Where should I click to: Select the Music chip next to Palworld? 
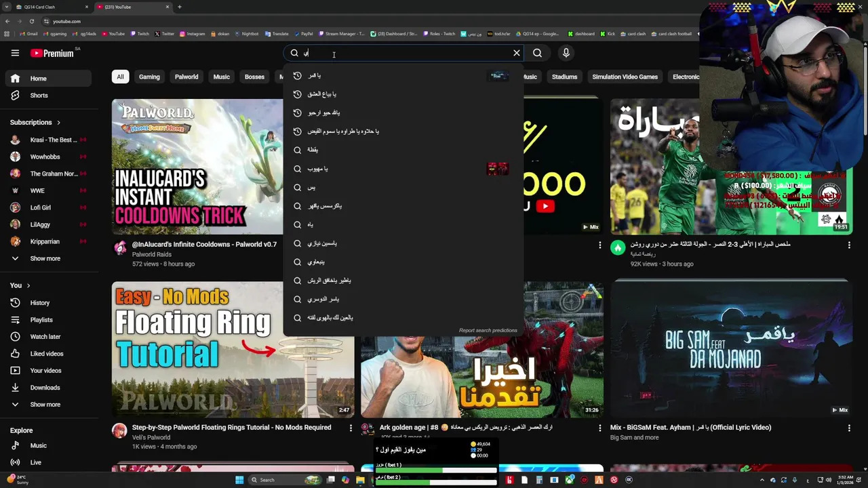coord(222,77)
